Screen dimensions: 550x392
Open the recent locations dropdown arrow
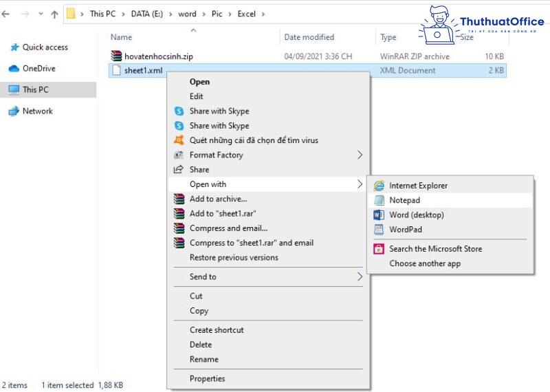[41, 14]
